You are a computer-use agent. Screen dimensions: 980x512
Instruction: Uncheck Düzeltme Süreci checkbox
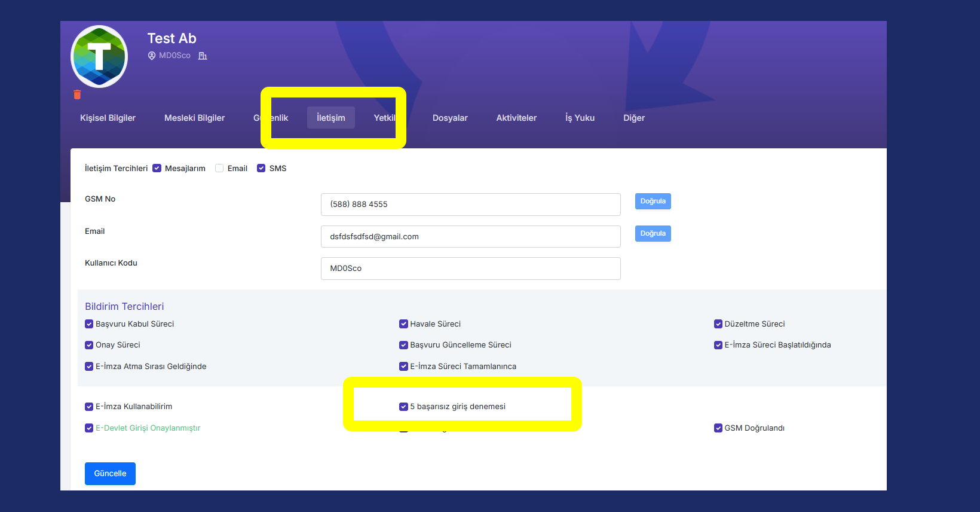718,324
